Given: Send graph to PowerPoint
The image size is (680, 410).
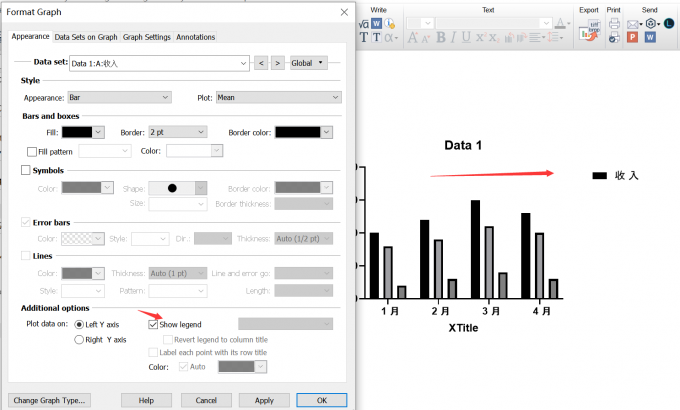Looking at the screenshot, I should [x=632, y=37].
